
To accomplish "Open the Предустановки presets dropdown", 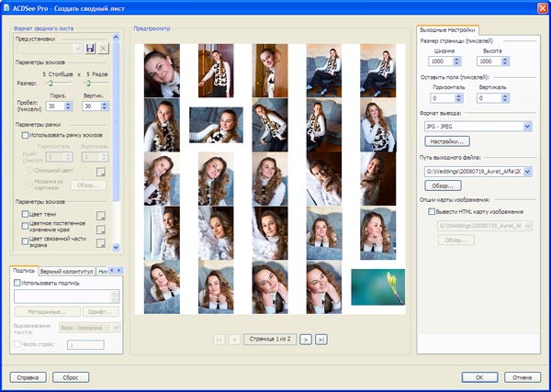I will point(76,48).
